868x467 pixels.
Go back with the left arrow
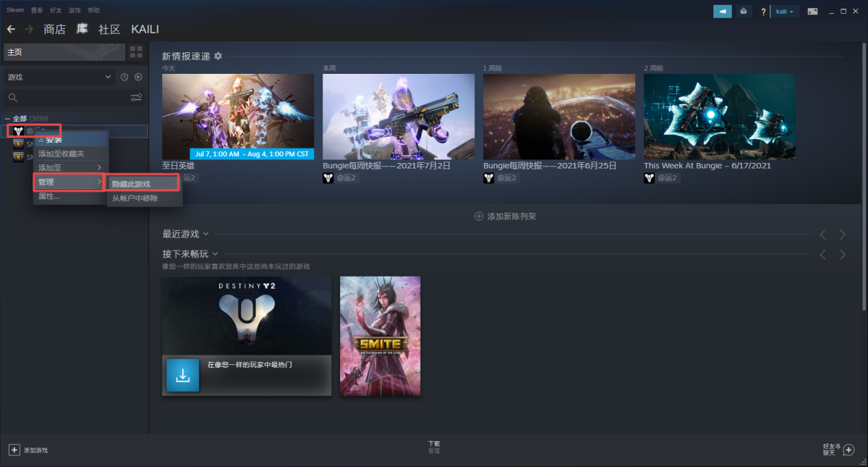11,29
